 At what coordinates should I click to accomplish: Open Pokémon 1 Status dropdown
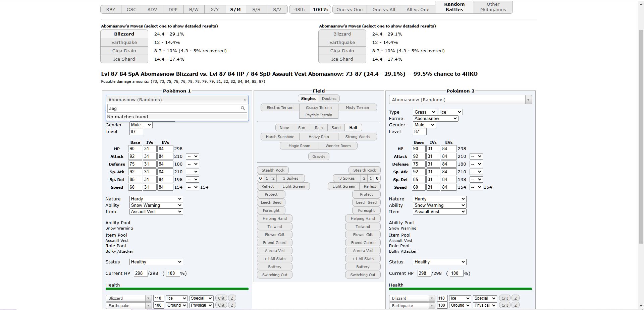pos(156,262)
